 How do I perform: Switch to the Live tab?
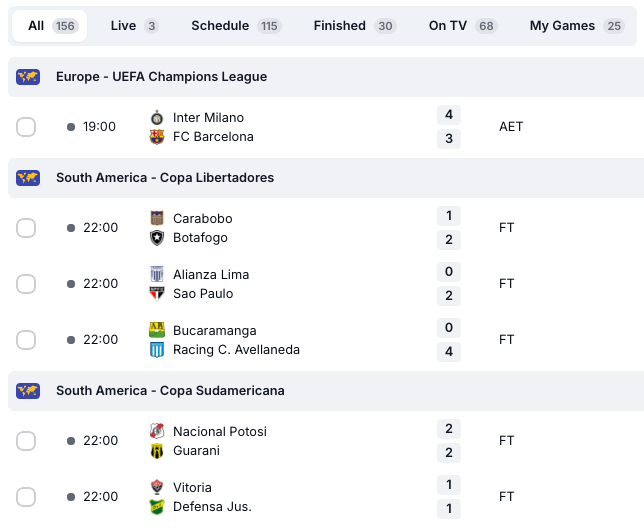pyautogui.click(x=134, y=26)
